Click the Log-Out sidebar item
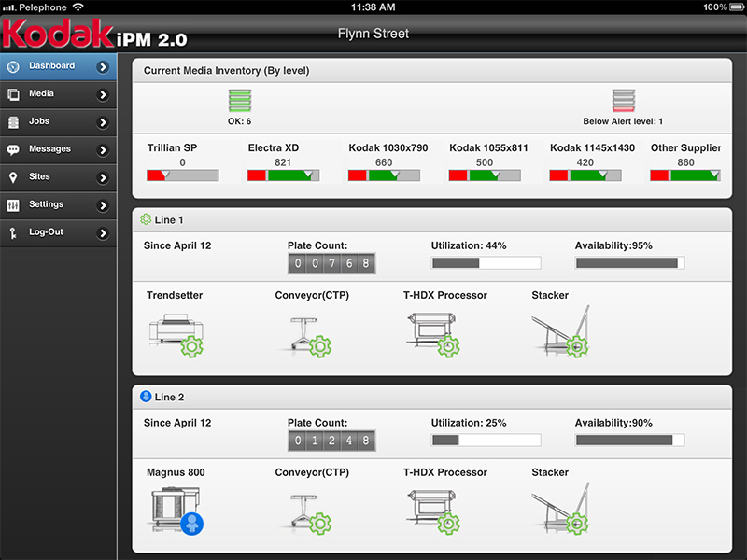 (58, 232)
